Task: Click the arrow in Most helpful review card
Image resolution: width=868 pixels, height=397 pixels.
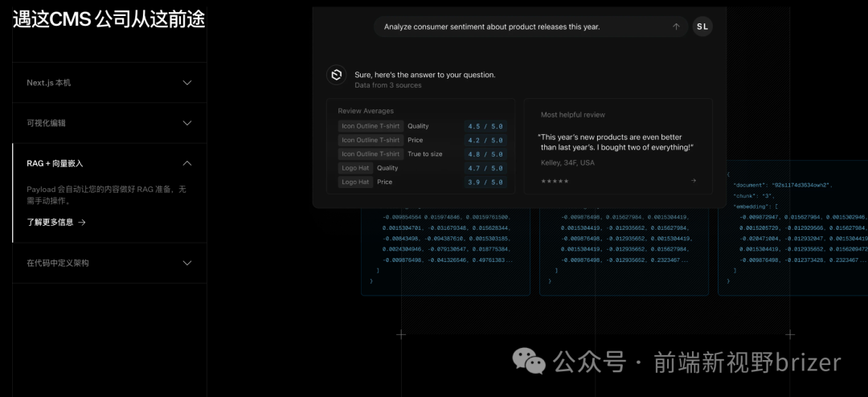Action: 693,181
